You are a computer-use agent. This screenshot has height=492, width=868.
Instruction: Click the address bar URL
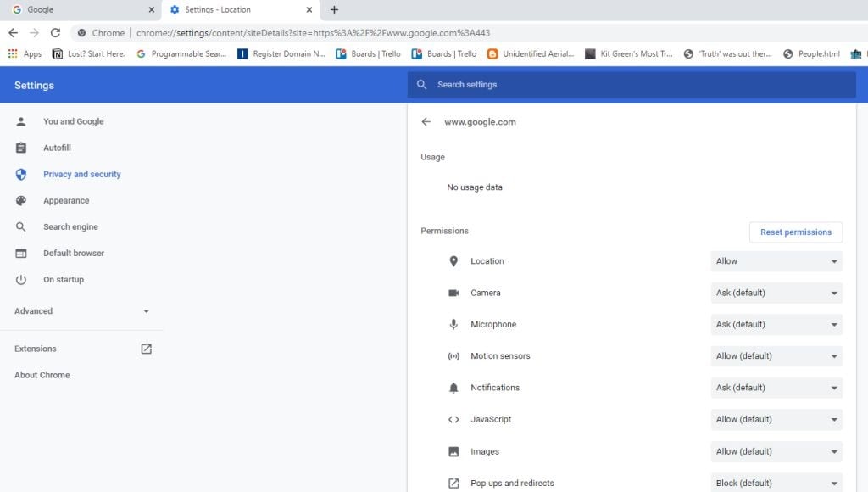pyautogui.click(x=313, y=33)
